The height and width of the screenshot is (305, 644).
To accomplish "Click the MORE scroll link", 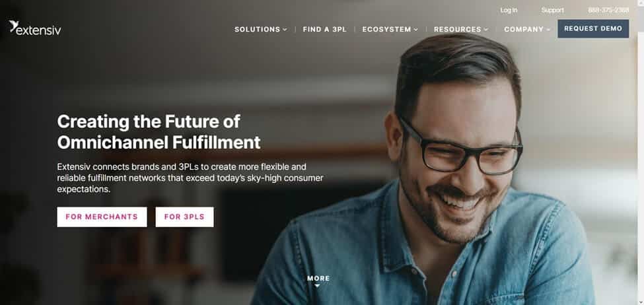I will (x=318, y=279).
